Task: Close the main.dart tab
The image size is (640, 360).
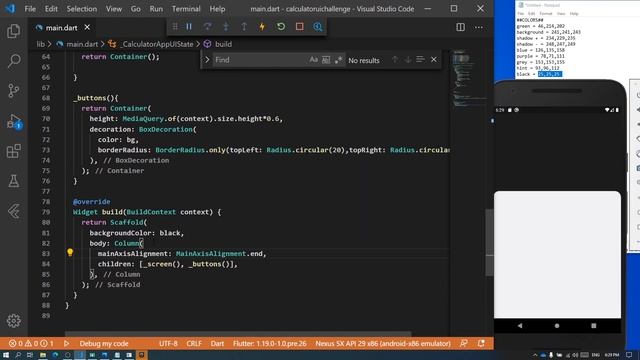Action: [87, 27]
